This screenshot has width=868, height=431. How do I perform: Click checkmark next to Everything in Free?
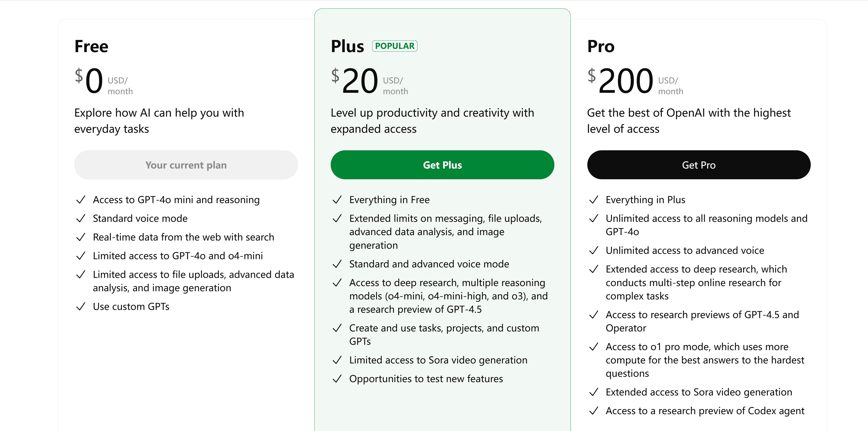click(x=337, y=200)
